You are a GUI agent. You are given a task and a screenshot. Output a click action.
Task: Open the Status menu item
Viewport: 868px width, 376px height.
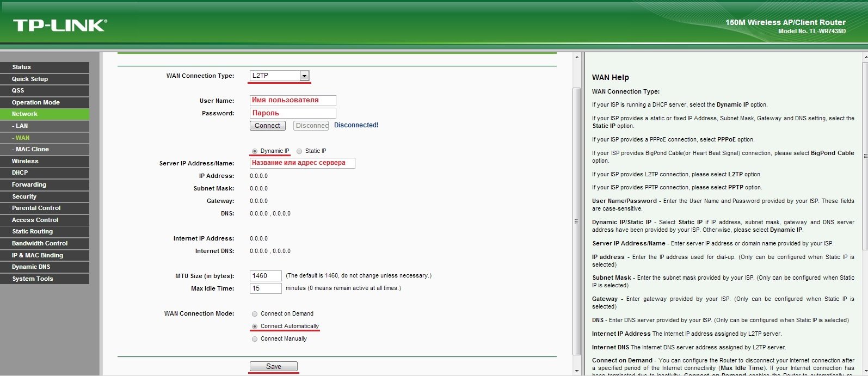45,67
